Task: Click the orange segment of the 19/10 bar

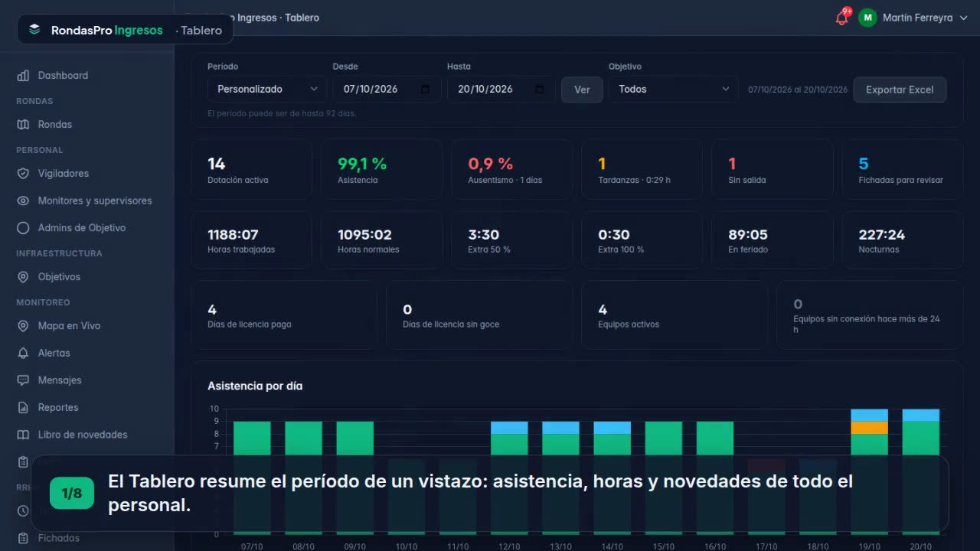Action: click(x=870, y=428)
